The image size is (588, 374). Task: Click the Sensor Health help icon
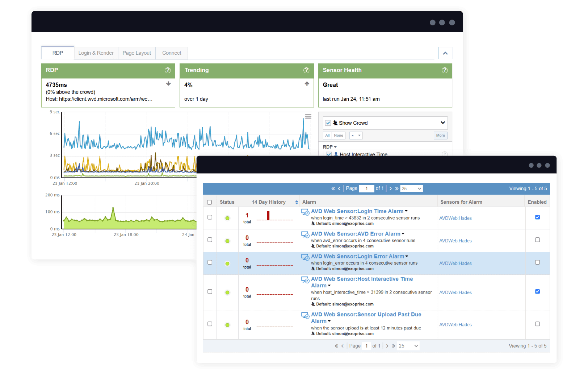[445, 70]
